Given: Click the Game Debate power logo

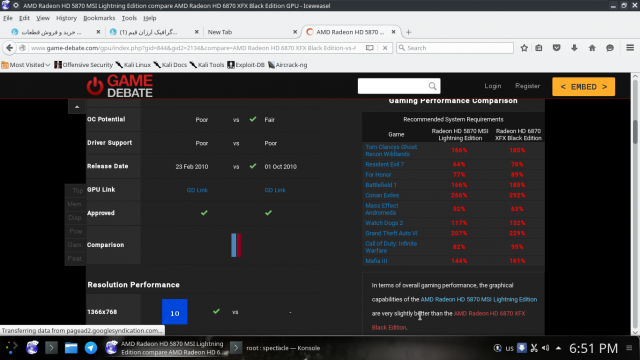Looking at the screenshot, I should click(x=95, y=86).
